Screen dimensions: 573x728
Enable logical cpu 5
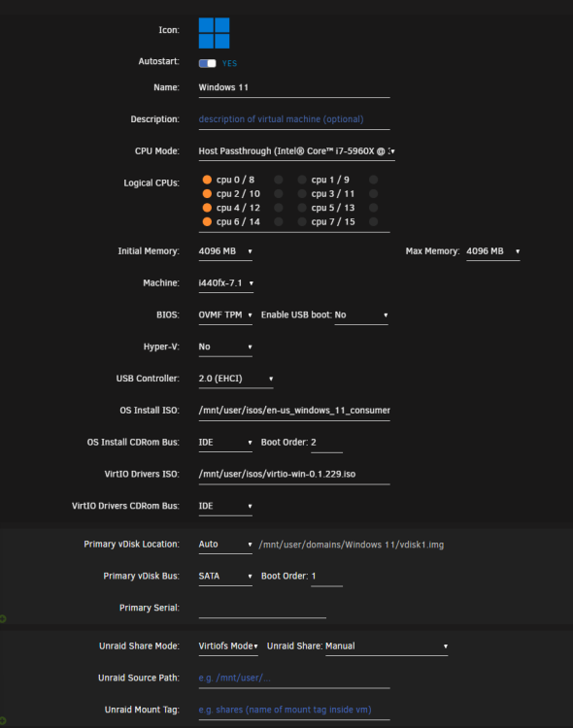pyautogui.click(x=302, y=208)
